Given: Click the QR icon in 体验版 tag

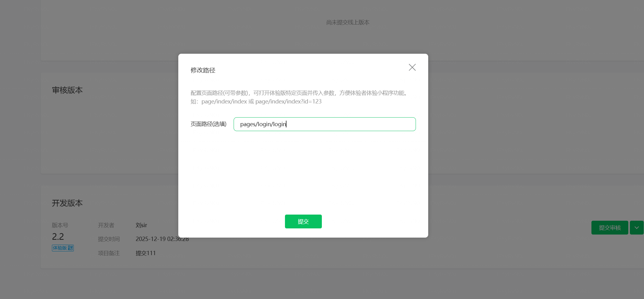Looking at the screenshot, I should click(70, 248).
